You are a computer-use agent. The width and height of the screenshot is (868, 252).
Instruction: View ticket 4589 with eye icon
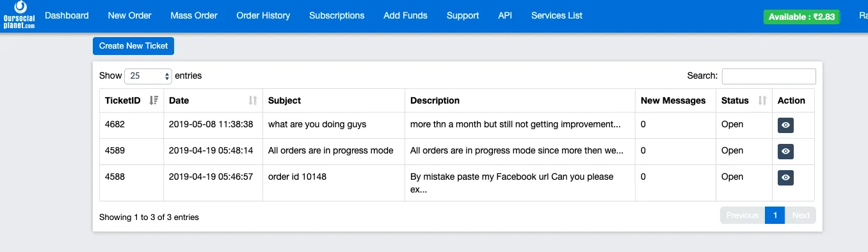[x=785, y=152]
